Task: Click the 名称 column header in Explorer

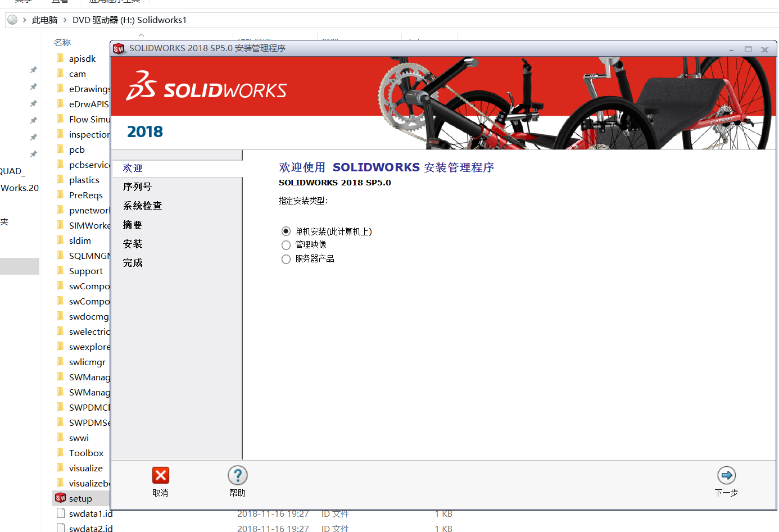Action: point(62,42)
